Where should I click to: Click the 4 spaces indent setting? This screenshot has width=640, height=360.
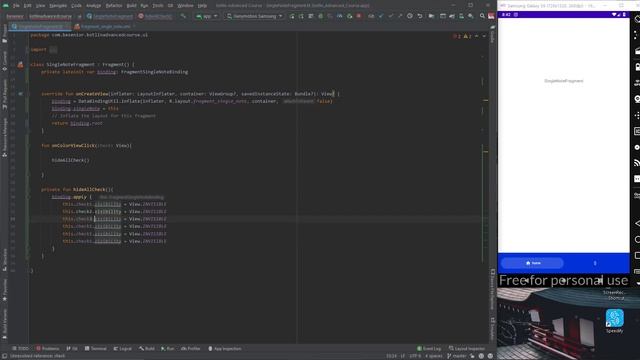click(x=433, y=356)
